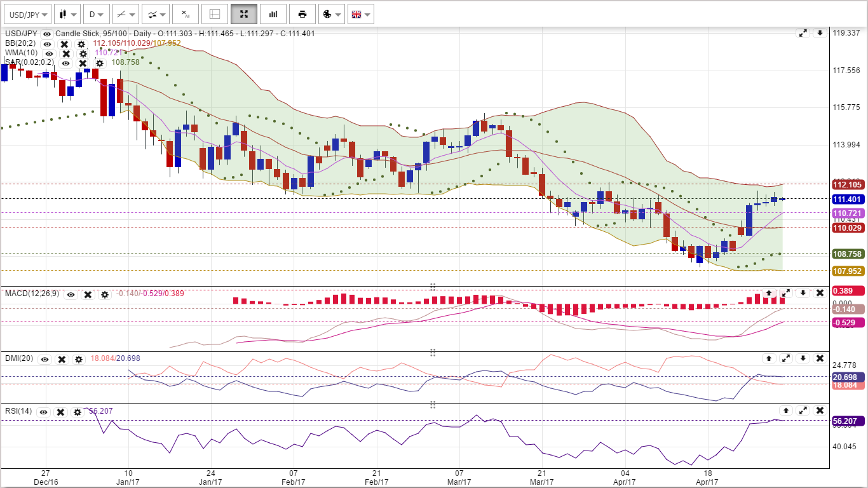Print the chart with printer icon
This screenshot has height=488, width=868.
302,14
